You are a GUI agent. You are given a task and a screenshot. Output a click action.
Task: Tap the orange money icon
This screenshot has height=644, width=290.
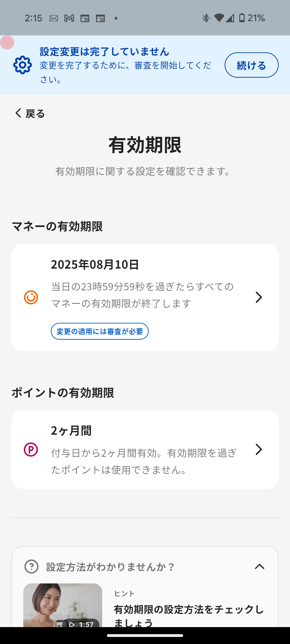tap(31, 297)
